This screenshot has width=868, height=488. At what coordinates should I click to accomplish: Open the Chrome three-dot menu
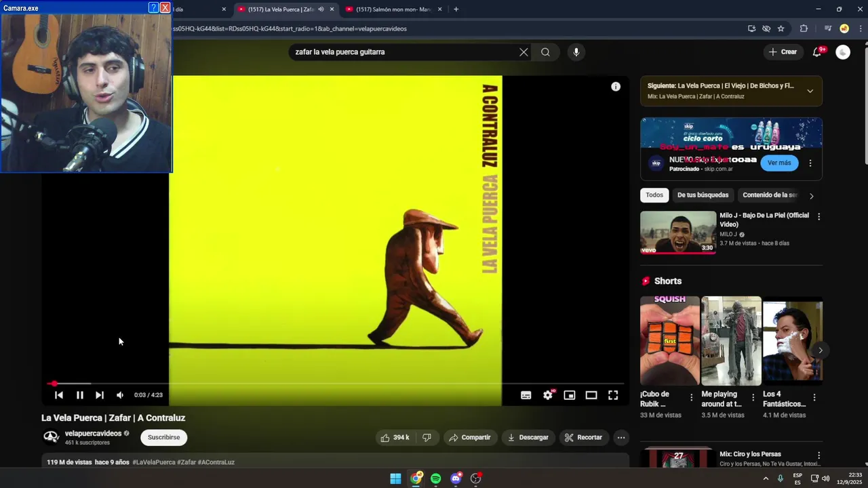(859, 28)
